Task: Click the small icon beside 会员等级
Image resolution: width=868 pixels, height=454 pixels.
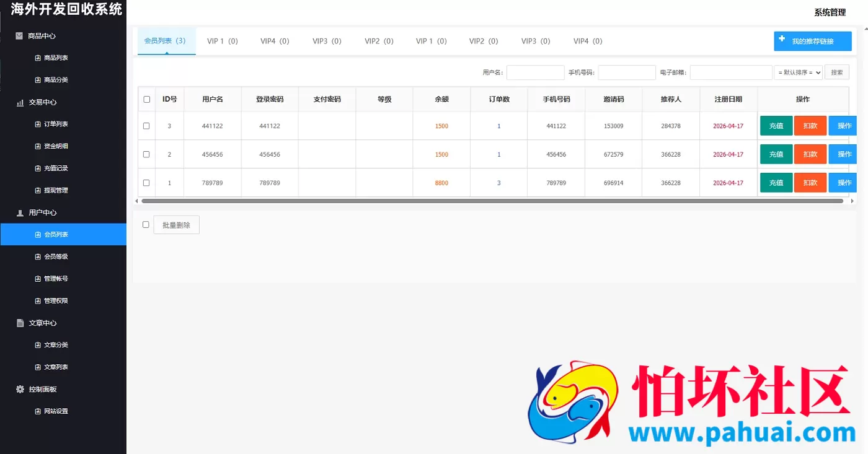Action: coord(38,256)
